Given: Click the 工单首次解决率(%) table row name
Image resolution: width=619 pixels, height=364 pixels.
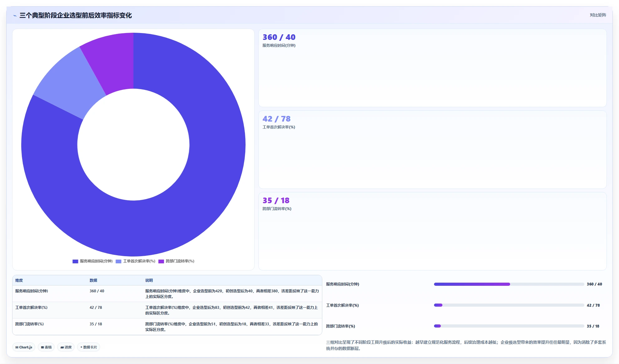Looking at the screenshot, I should (x=31, y=308).
